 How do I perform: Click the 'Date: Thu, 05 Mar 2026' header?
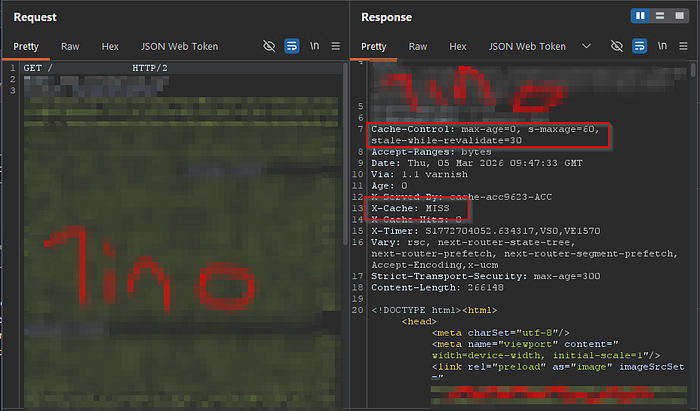(477, 163)
